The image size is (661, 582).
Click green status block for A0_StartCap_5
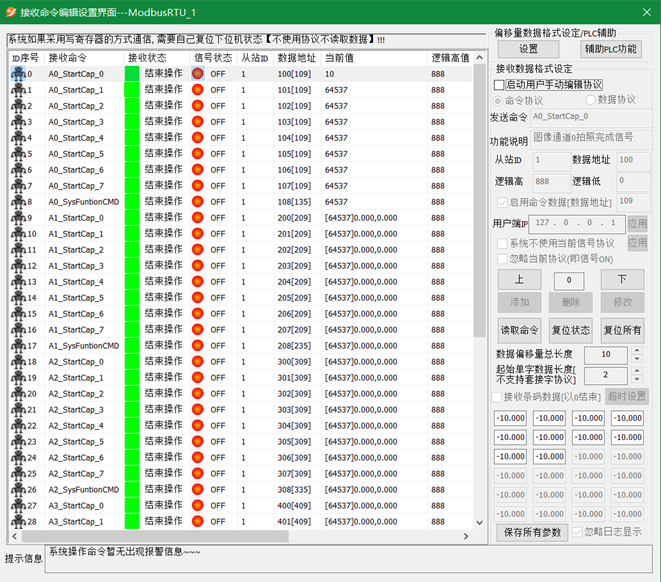coord(132,154)
